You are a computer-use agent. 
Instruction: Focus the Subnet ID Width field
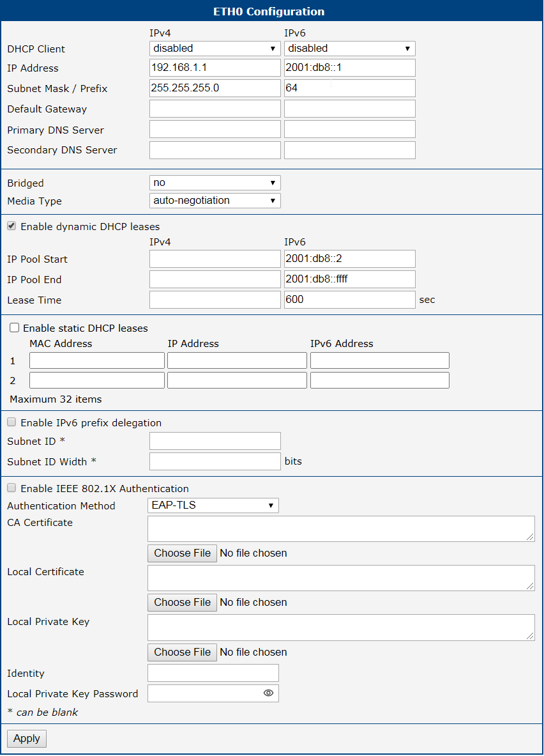click(x=215, y=461)
